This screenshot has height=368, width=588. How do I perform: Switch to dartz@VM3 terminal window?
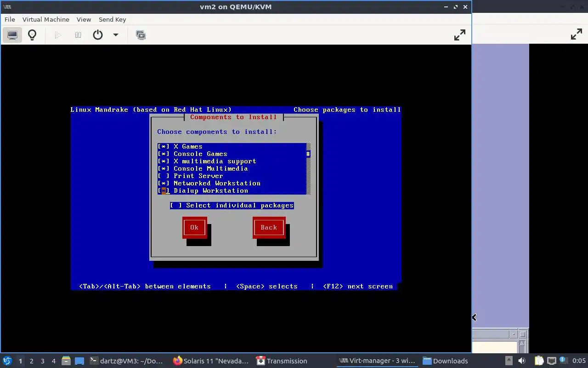(x=125, y=361)
